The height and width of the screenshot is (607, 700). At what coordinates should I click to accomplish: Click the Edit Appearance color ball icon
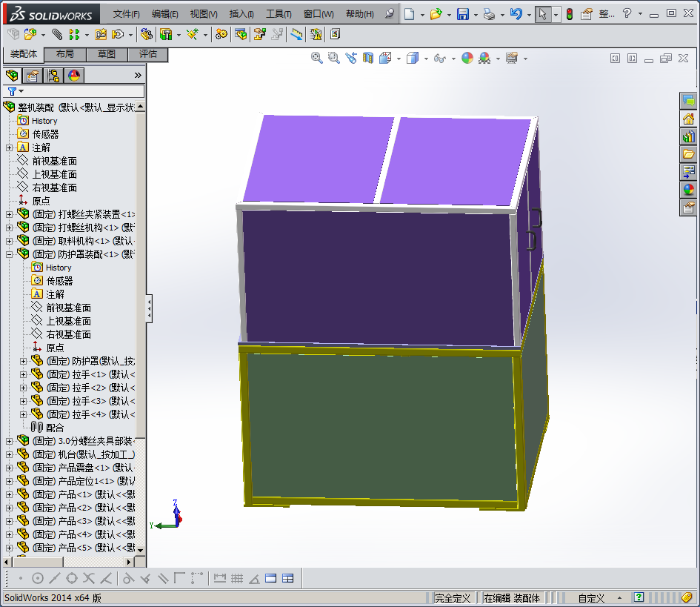[467, 58]
